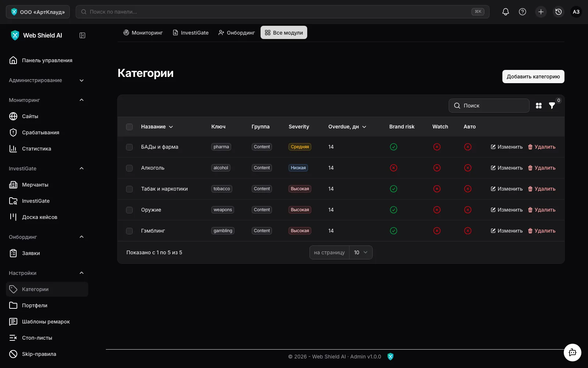Open Панель управления in the sidebar
This screenshot has width=588, height=368.
[47, 60]
